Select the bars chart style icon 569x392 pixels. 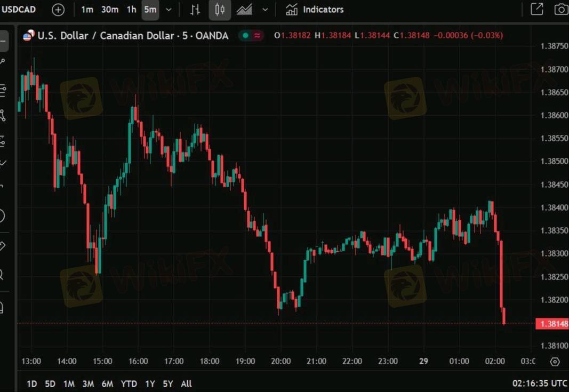tap(195, 10)
